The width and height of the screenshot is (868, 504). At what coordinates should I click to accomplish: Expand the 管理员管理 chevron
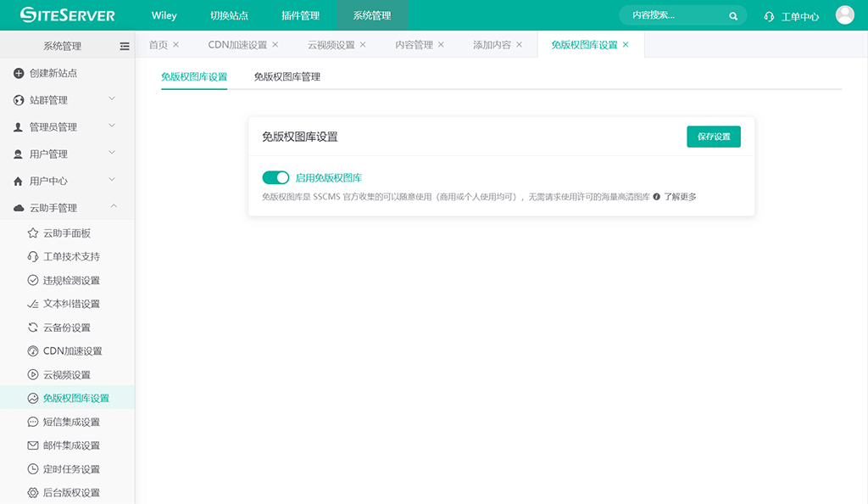(112, 126)
